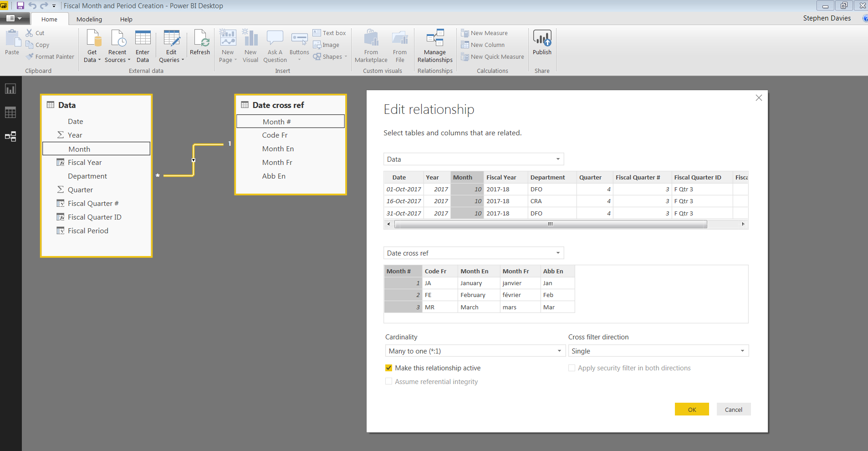Click the Paste icon in Clipboard group
This screenshot has width=868, height=451.
pos(12,39)
